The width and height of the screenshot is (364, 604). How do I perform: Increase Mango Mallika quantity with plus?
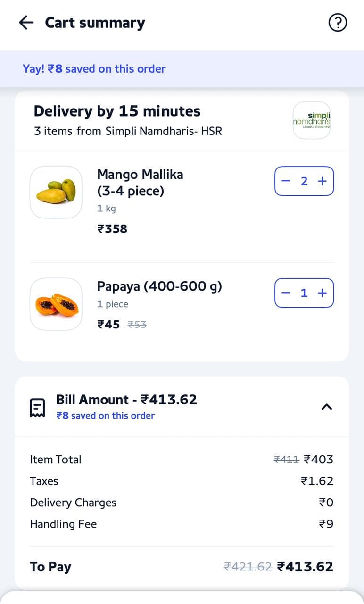(x=323, y=181)
